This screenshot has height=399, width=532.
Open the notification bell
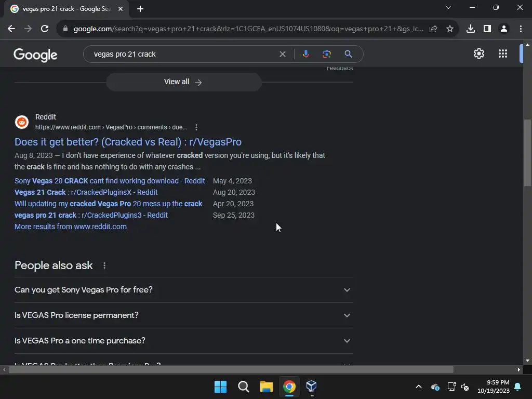(x=518, y=387)
